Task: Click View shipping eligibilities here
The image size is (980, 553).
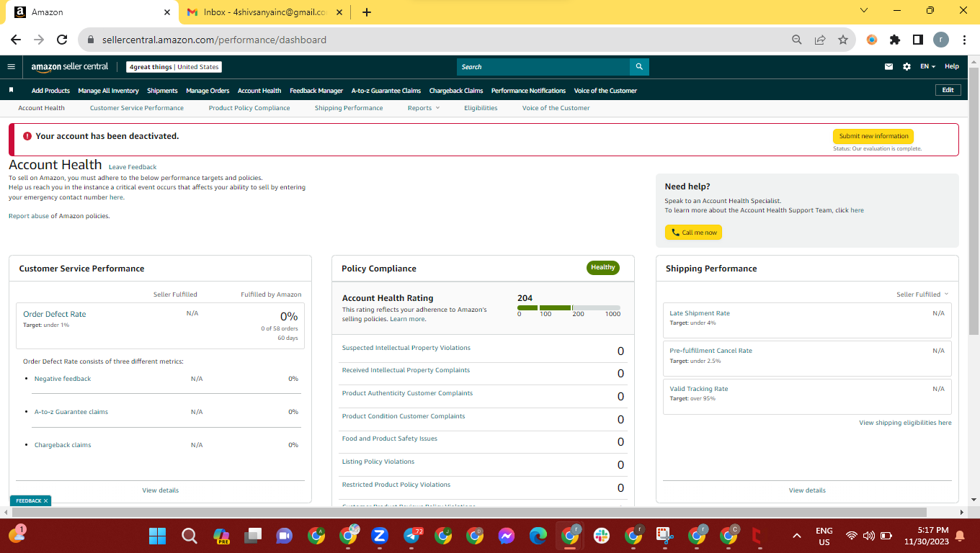Action: click(x=905, y=423)
